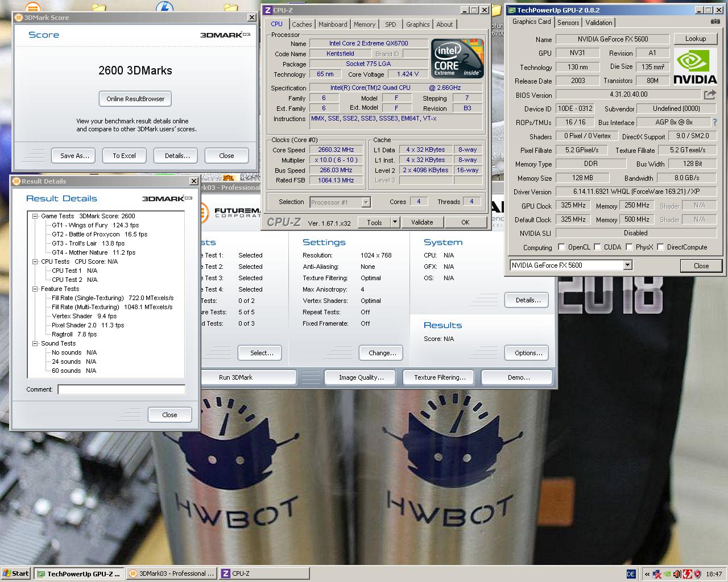Open the CPU-Z About tab

click(445, 24)
